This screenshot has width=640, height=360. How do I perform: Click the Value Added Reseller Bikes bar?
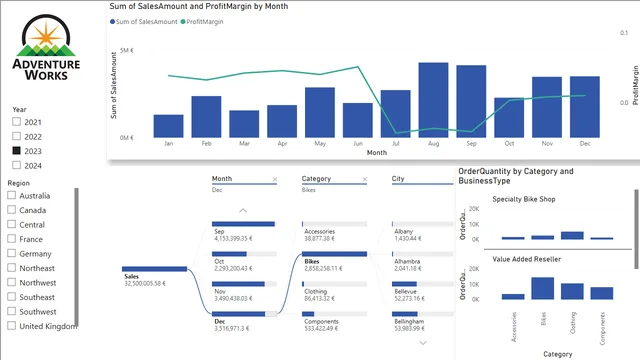click(542, 288)
